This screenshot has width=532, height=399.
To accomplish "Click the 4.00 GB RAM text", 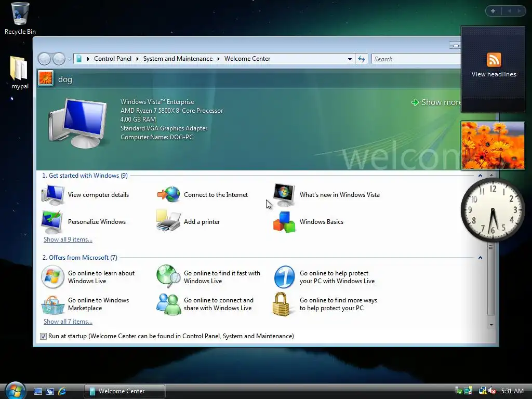I will tap(138, 119).
